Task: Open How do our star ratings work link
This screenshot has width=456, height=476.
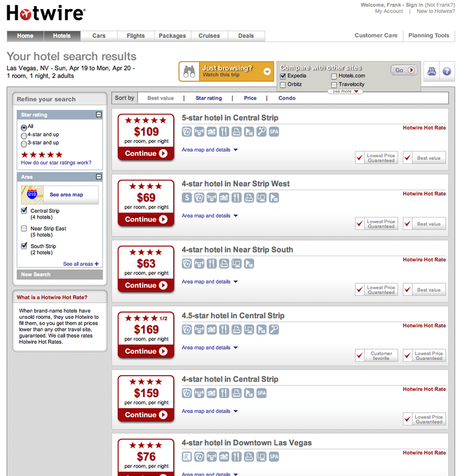Action: click(56, 163)
